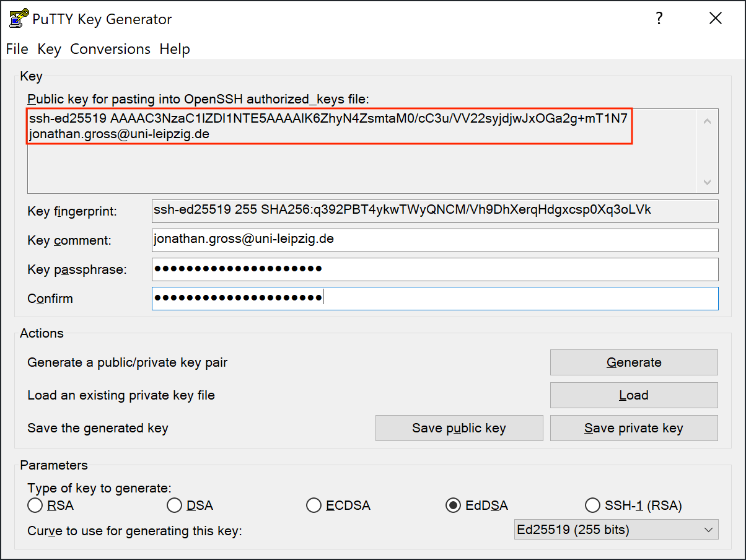Click the Generate button
The width and height of the screenshot is (746, 560).
(634, 362)
